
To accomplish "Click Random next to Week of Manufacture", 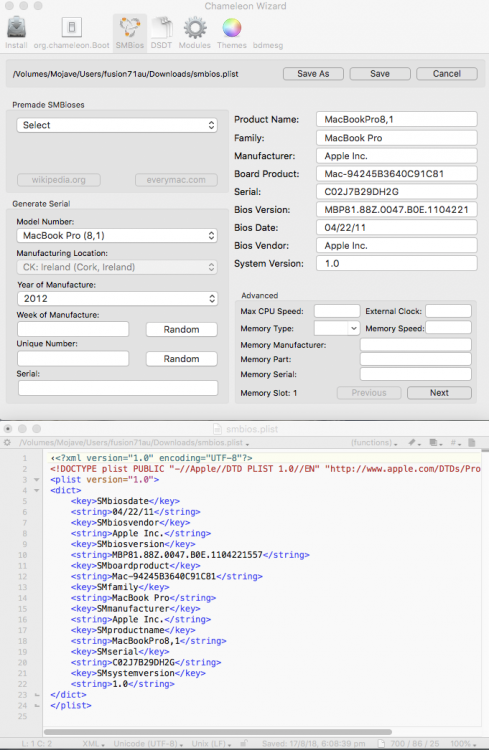I will (x=181, y=330).
